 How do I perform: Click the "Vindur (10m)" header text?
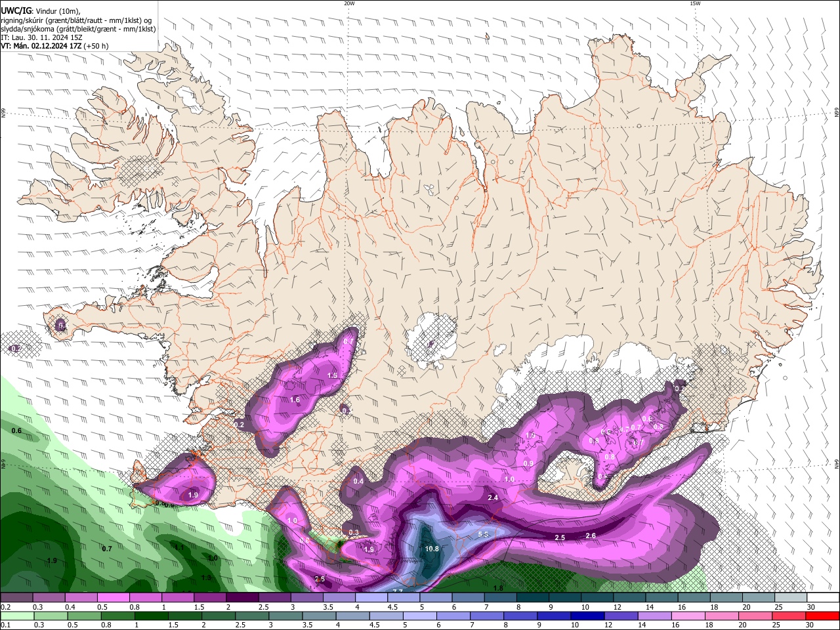58,11
